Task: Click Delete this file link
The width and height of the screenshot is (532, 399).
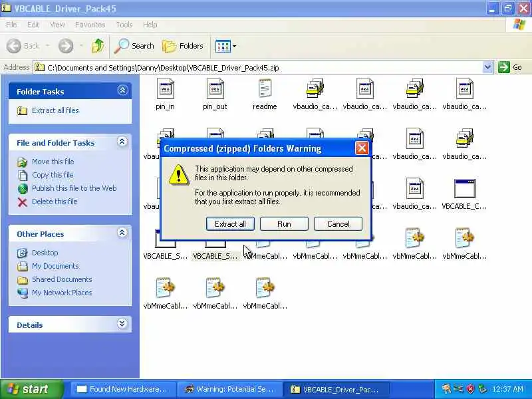Action: (x=55, y=201)
